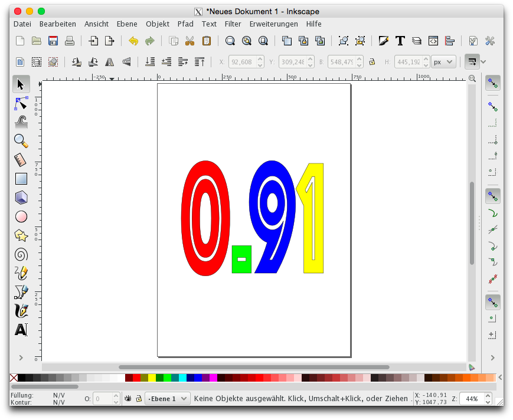513x420 pixels.
Task: Click the Füllung fill indicator
Action: [59, 395]
